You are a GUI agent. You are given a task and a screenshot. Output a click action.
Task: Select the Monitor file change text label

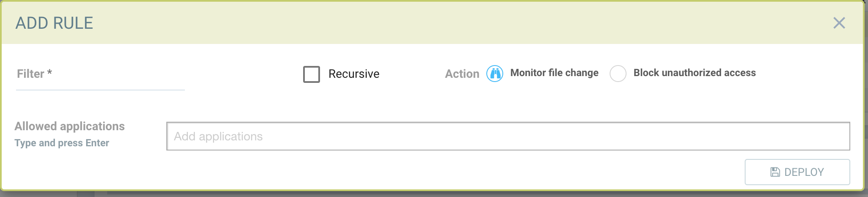[x=554, y=73]
